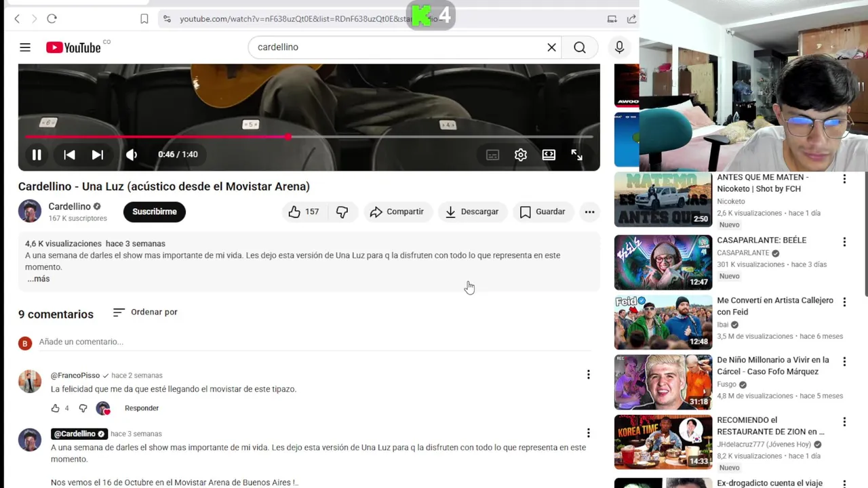This screenshot has width=868, height=488.
Task: Click the share icon in browser toolbar
Action: 631,19
